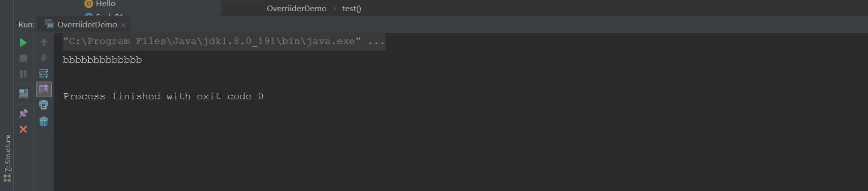Click the Down the Stack Trace arrow
The image size is (868, 191).
pyautogui.click(x=44, y=58)
